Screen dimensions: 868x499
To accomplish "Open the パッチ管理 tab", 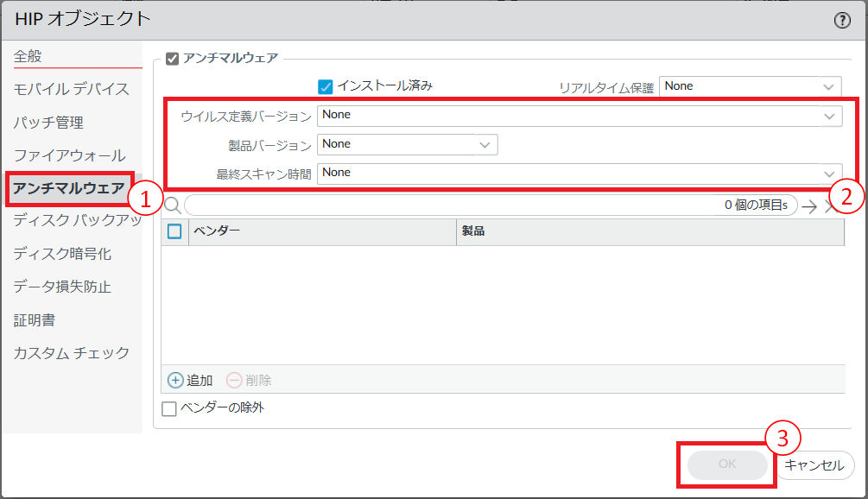I will pyautogui.click(x=48, y=123).
